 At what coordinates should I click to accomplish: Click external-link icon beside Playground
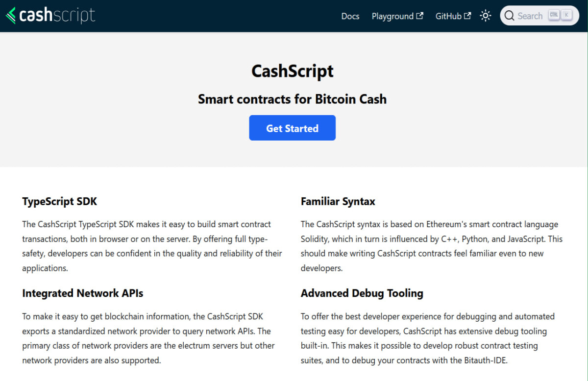419,16
